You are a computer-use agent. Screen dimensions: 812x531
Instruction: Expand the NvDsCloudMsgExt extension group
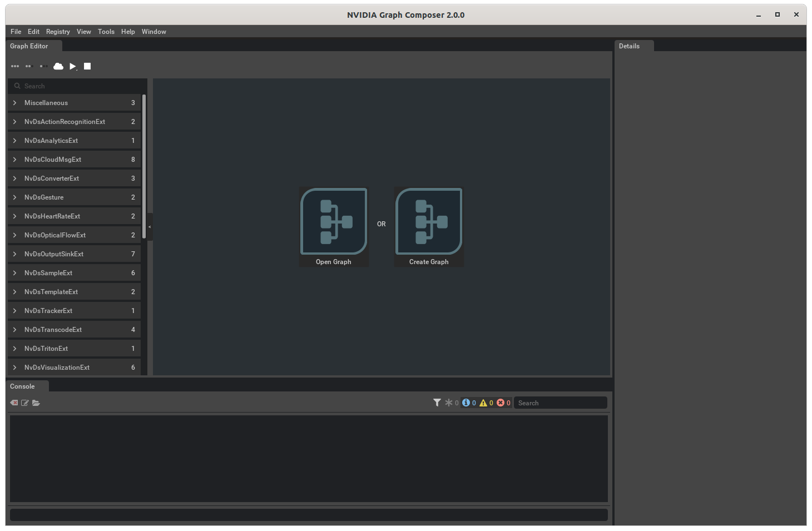point(15,159)
